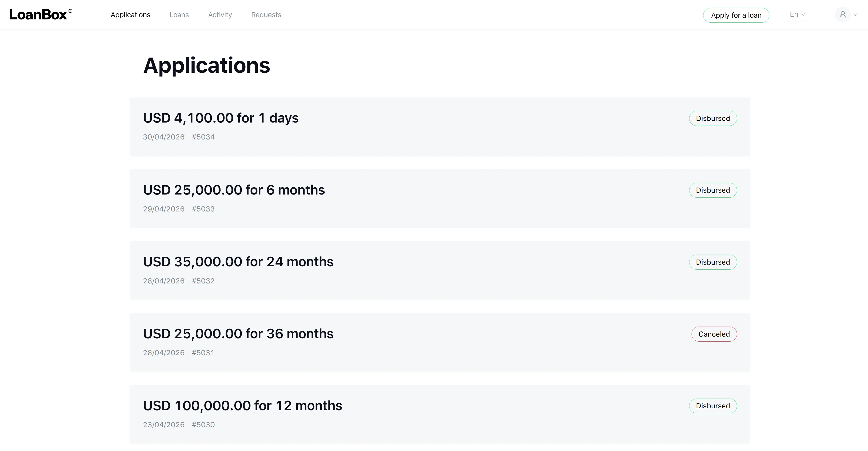Viewport: 868px width, 451px height.
Task: Expand the user account menu chevron
Action: tap(855, 15)
